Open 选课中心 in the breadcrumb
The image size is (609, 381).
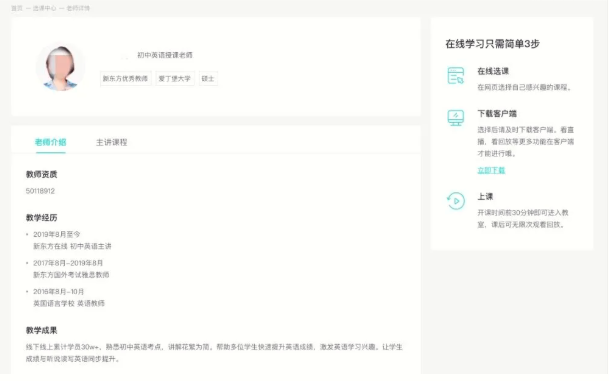pyautogui.click(x=44, y=8)
